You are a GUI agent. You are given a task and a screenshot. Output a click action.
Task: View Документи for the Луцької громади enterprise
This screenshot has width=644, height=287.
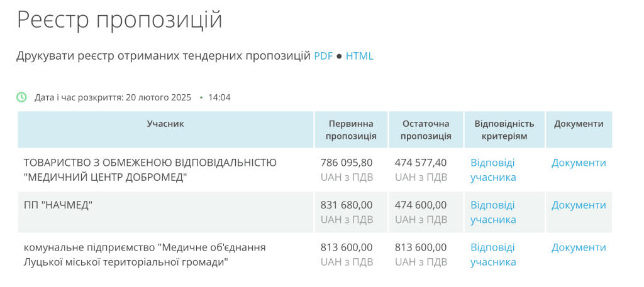(579, 248)
